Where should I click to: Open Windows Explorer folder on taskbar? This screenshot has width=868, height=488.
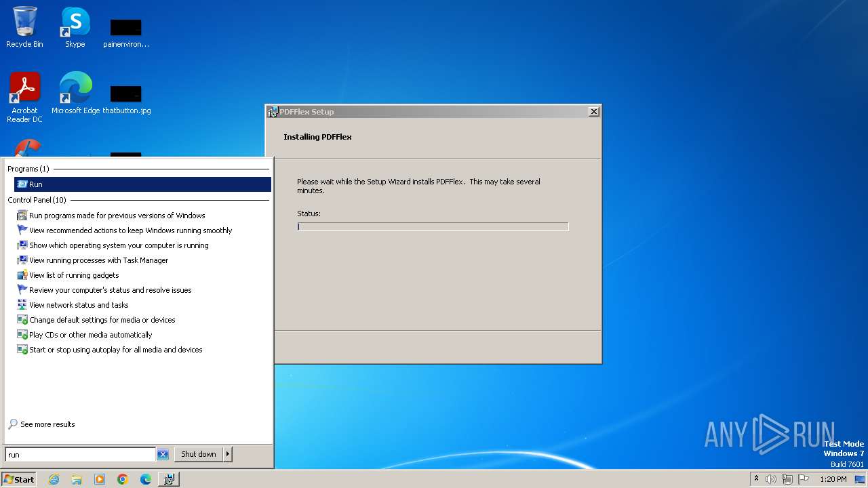click(77, 479)
